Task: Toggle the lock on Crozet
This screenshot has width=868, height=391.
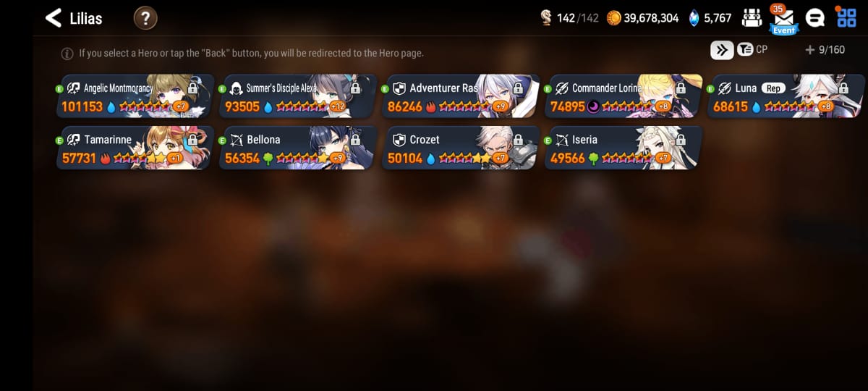Action: (x=518, y=139)
